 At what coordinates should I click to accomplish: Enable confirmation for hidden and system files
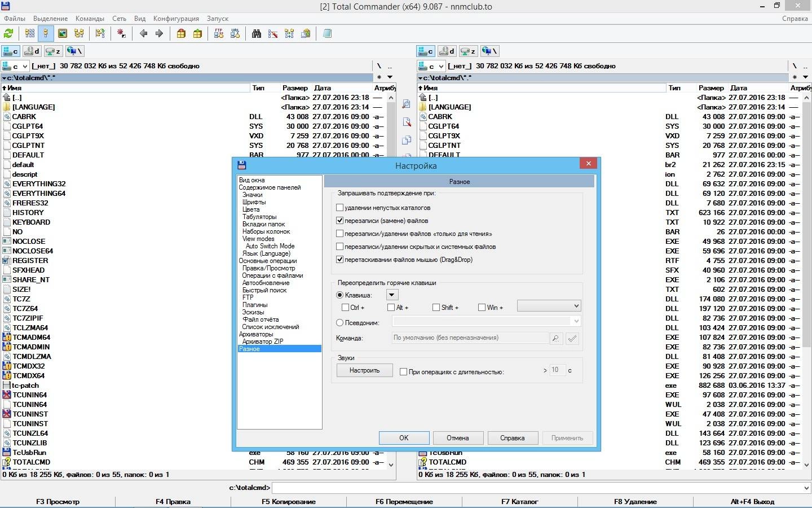coord(339,247)
